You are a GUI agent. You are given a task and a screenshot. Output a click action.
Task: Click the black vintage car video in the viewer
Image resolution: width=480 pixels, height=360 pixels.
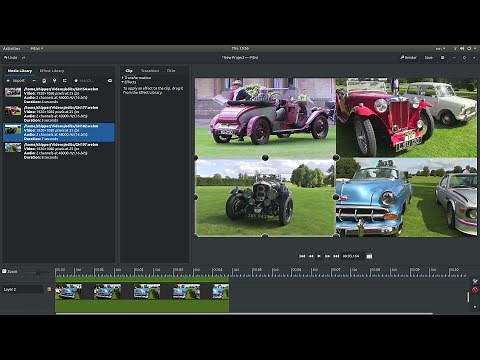click(265, 197)
